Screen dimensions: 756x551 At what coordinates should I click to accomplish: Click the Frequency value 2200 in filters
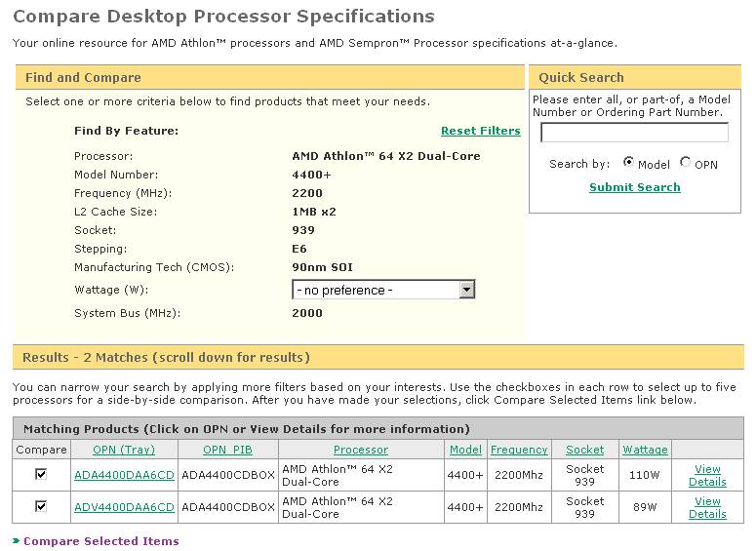point(307,193)
